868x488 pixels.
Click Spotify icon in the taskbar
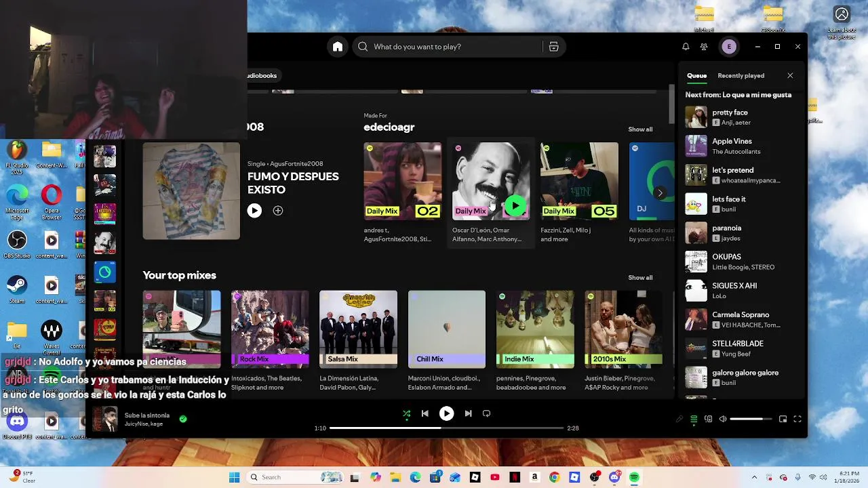tap(634, 477)
